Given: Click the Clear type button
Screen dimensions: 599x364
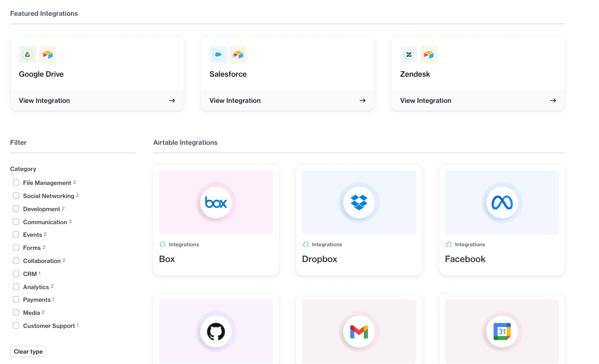Looking at the screenshot, I should (x=28, y=351).
